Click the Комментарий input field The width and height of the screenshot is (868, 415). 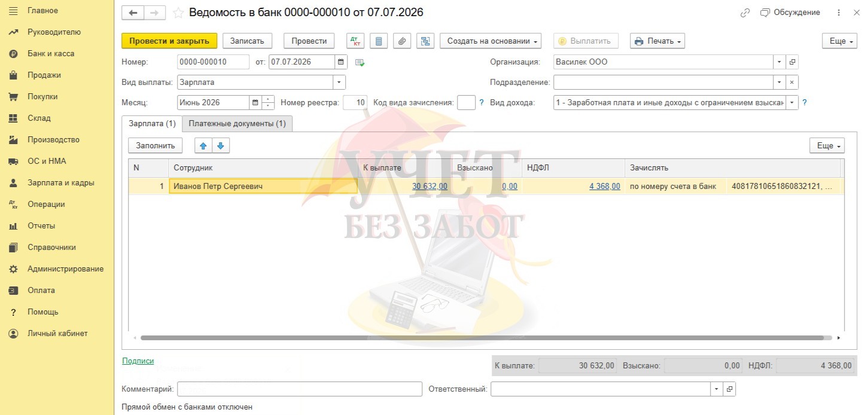(300, 389)
